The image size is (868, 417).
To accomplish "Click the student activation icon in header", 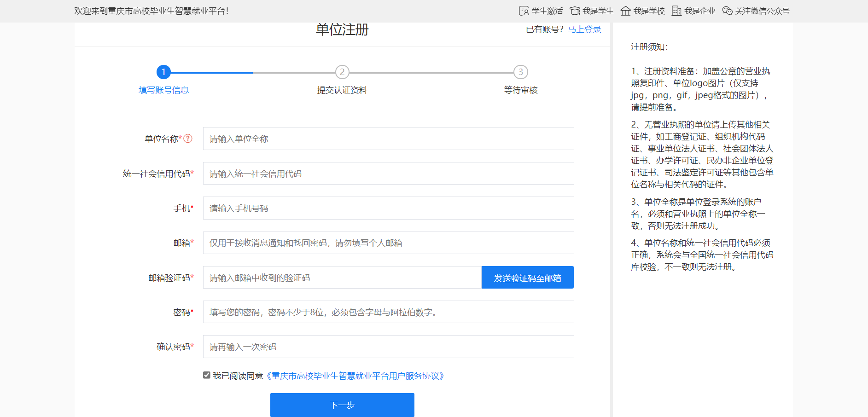I will click(524, 11).
